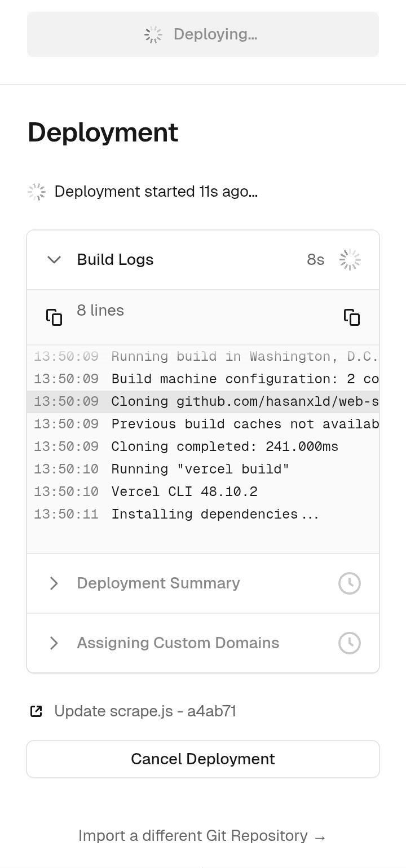Click the spinner inside the Deploying button
This screenshot has height=868, width=406.
[x=153, y=34]
